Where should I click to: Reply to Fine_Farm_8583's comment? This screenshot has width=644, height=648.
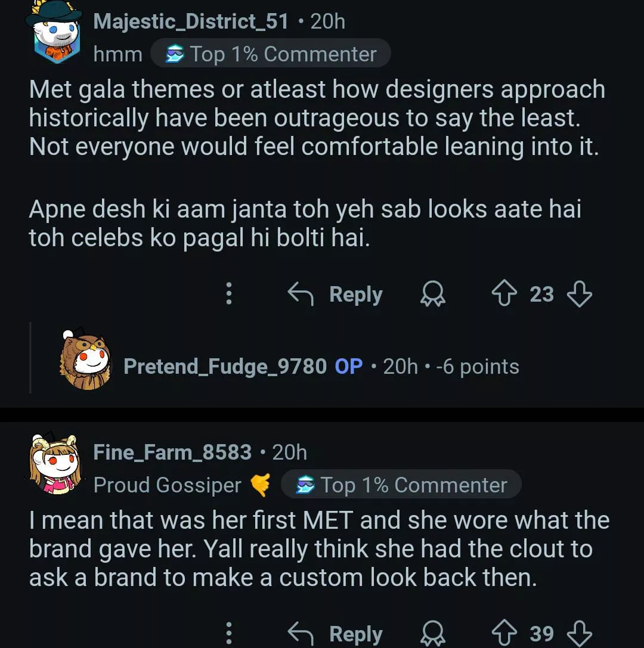pyautogui.click(x=336, y=634)
